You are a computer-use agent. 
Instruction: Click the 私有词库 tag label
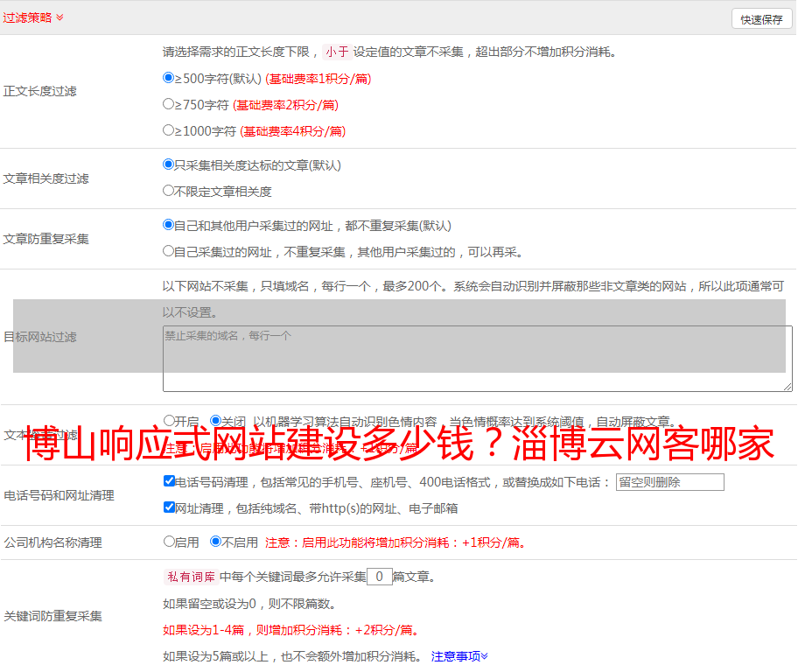189,577
